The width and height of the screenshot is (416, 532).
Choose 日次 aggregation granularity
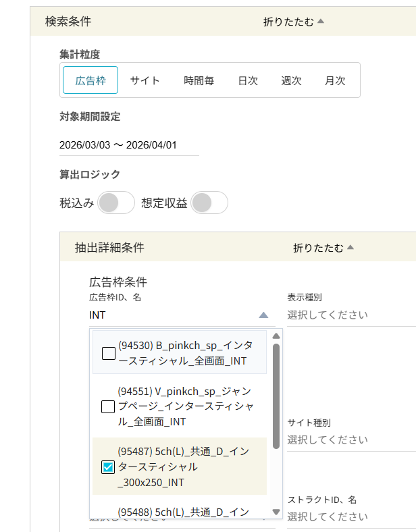(x=248, y=80)
